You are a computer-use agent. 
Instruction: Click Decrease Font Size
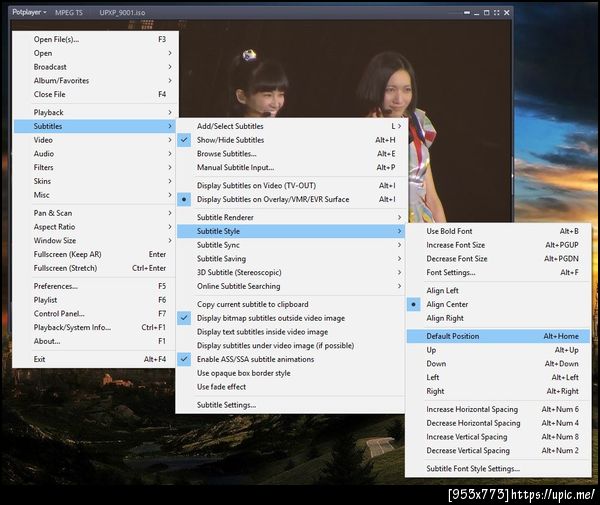pos(498,259)
